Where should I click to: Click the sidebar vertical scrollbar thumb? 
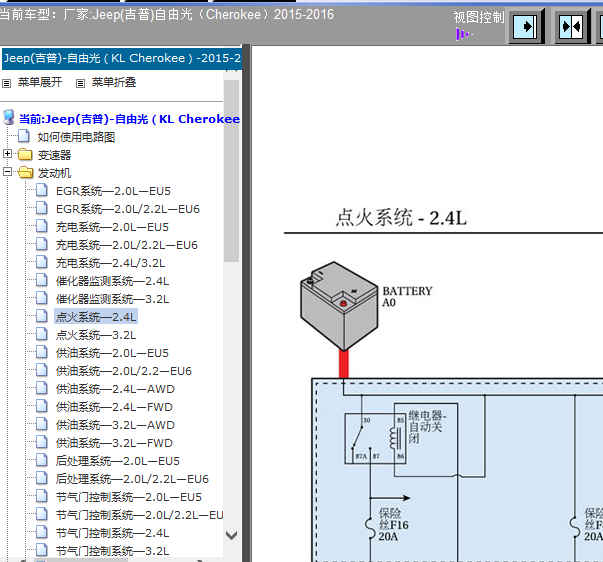pos(231,171)
